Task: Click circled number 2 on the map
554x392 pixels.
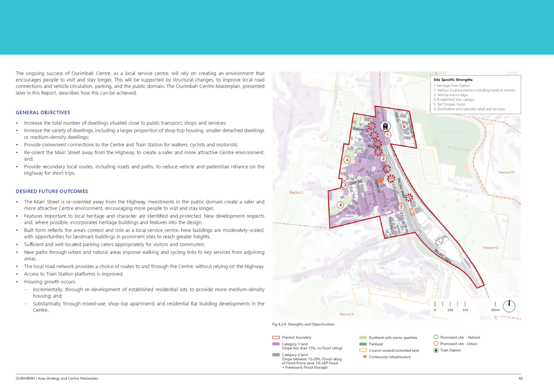Action: point(383,159)
